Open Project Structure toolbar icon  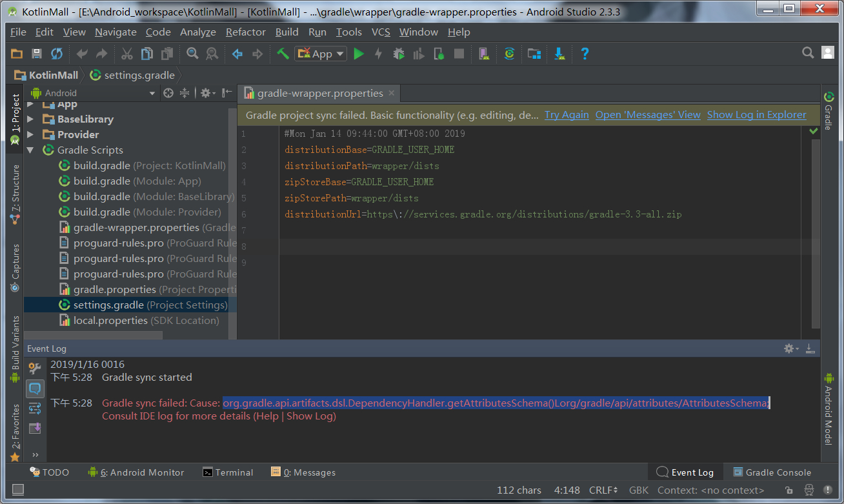534,54
